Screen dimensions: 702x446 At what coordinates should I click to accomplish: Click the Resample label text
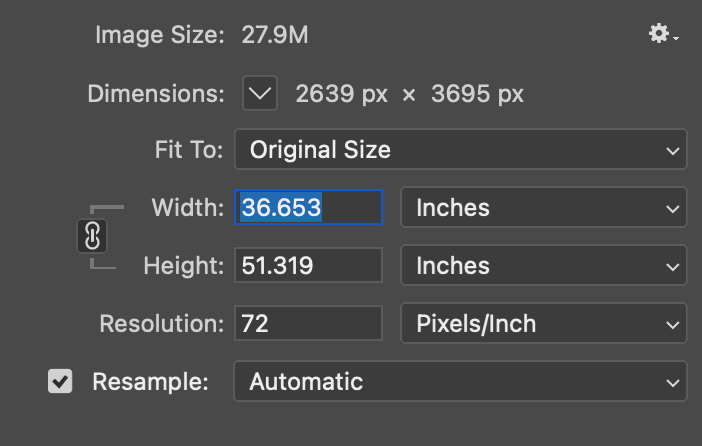click(x=151, y=382)
